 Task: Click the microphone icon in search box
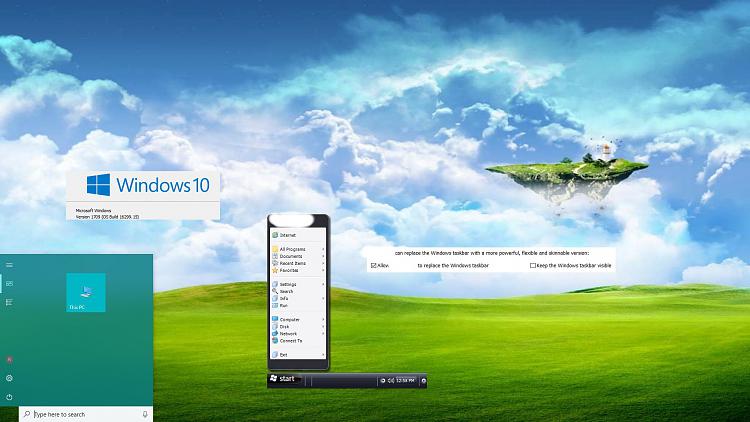(145, 414)
